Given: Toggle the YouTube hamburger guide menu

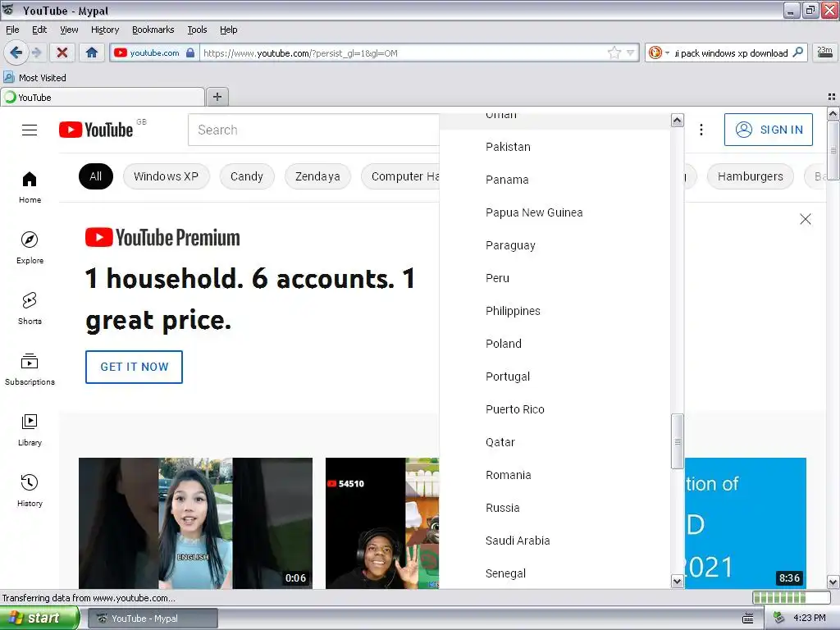Looking at the screenshot, I should pos(30,130).
